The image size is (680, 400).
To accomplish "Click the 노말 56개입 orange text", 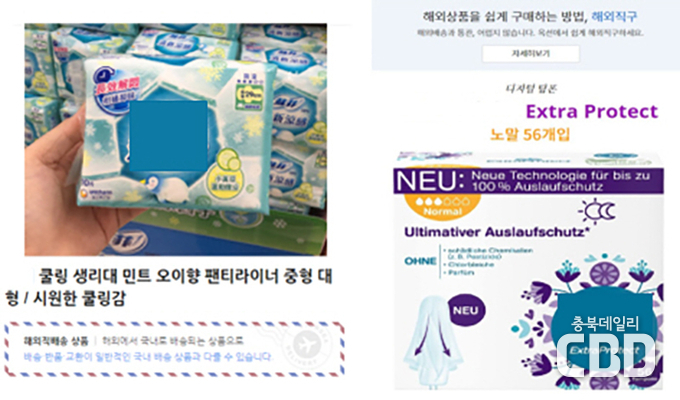I will pos(529,134).
